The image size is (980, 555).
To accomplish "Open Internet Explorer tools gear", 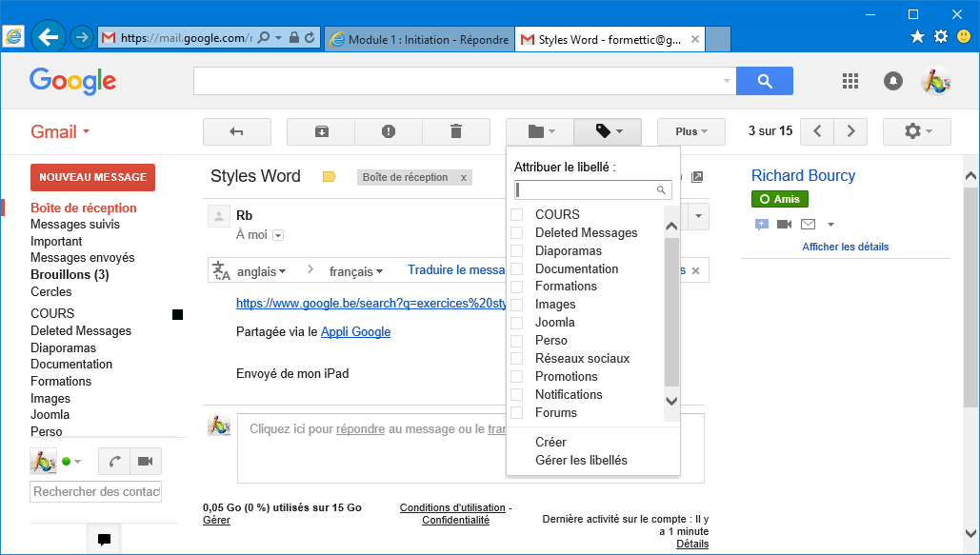I will [941, 37].
